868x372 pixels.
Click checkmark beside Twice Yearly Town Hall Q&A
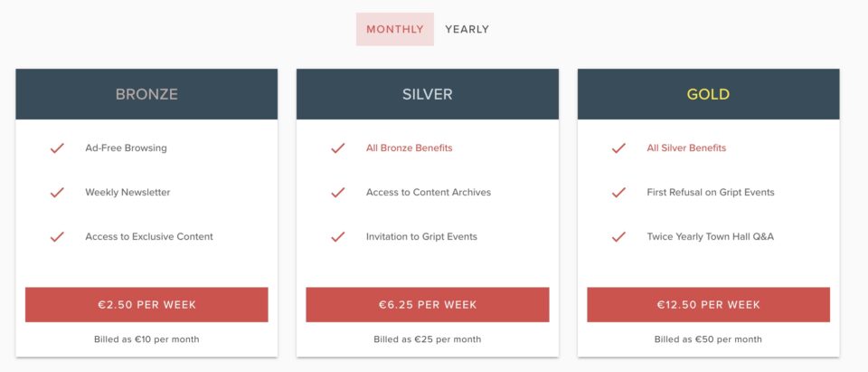[619, 236]
